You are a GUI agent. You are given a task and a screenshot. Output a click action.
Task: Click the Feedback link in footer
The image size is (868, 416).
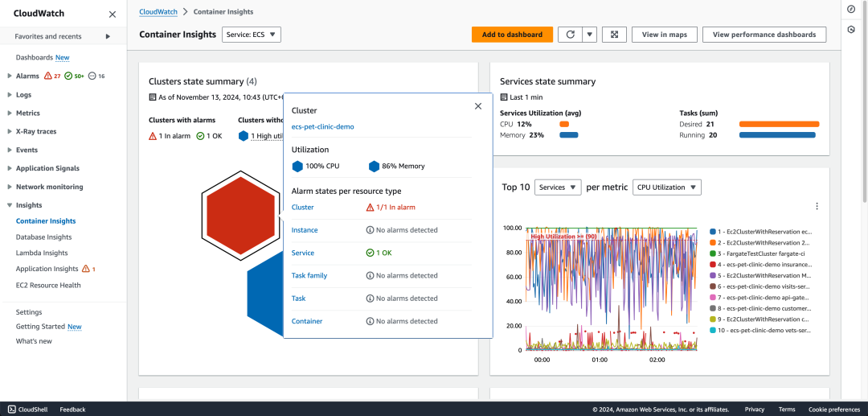(x=72, y=410)
